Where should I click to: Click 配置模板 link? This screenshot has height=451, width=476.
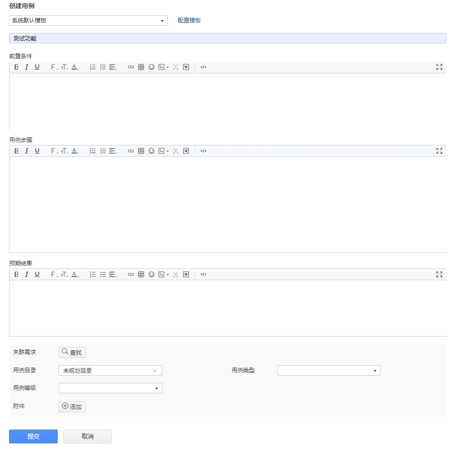click(189, 20)
